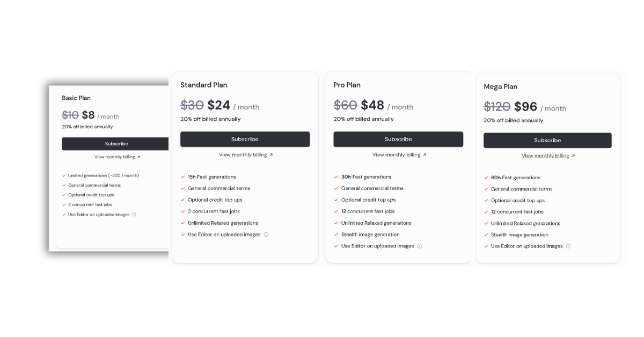Click the info icon in Pro Plan
Viewport: 644px width, 337px height.
click(x=420, y=246)
